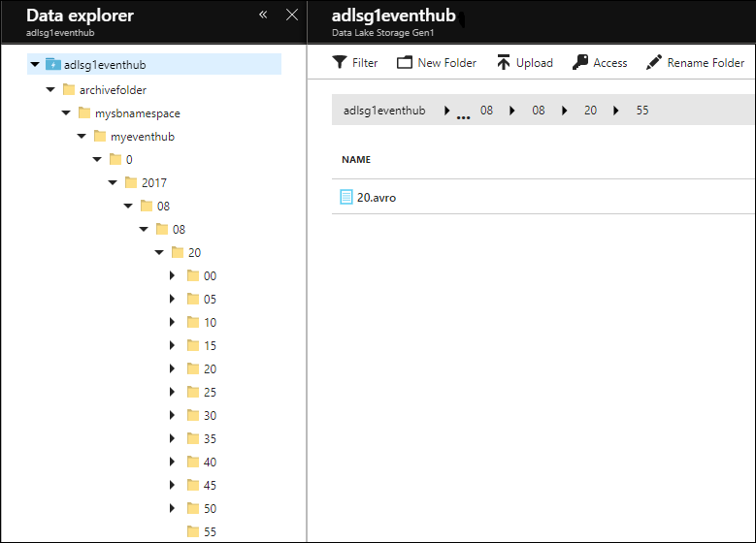Select the New Folder button label
The width and height of the screenshot is (756, 543).
447,63
